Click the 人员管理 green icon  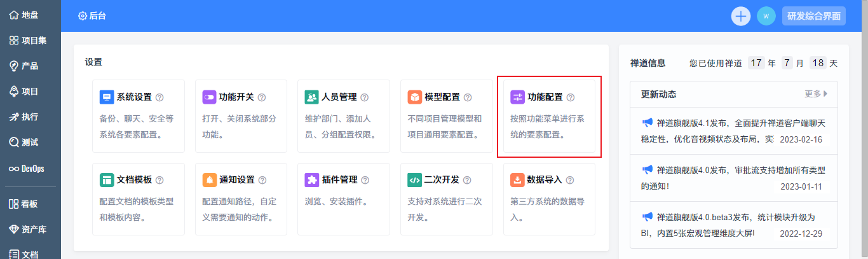[311, 97]
